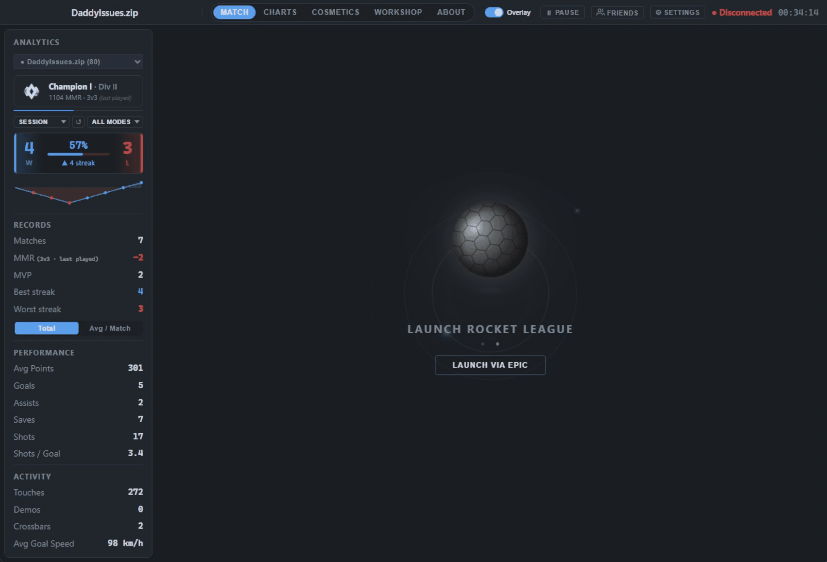Click the Champion I rank card
The image size is (827, 562).
point(78,92)
